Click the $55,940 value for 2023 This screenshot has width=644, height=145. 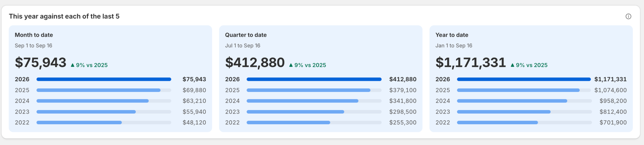pos(194,112)
